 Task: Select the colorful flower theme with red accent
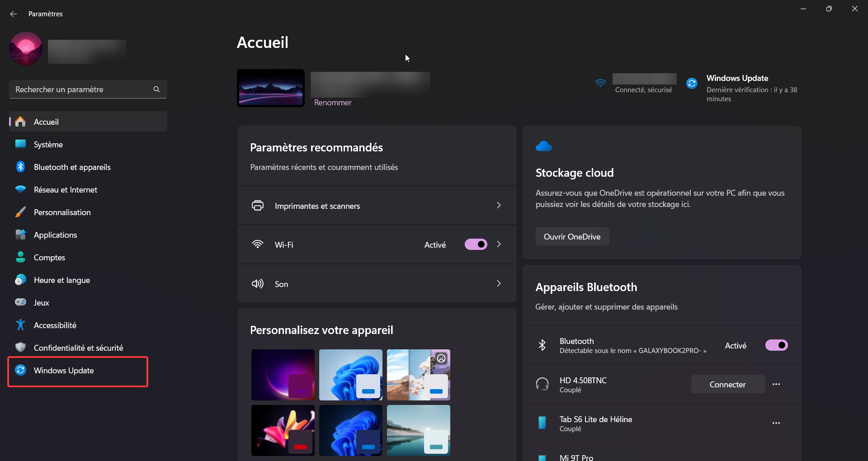[x=283, y=430]
